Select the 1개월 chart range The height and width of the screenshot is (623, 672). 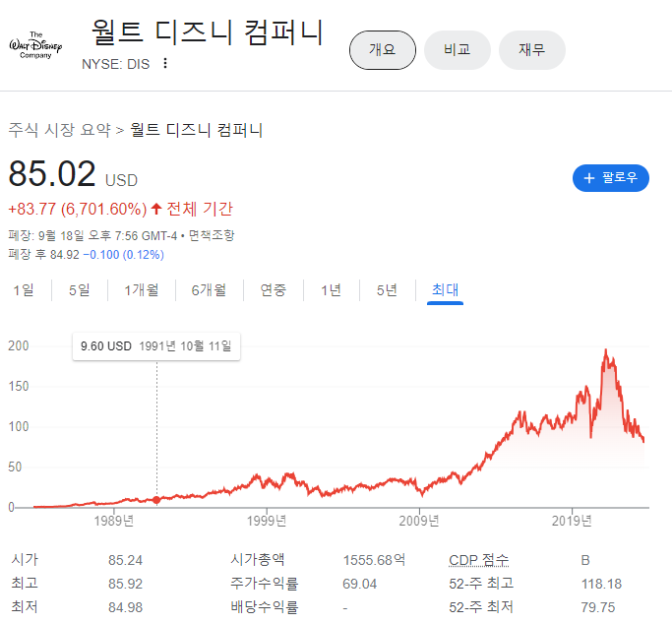[142, 290]
